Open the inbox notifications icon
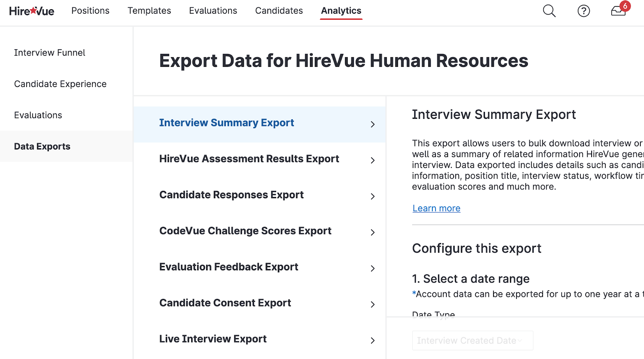 [x=618, y=10]
